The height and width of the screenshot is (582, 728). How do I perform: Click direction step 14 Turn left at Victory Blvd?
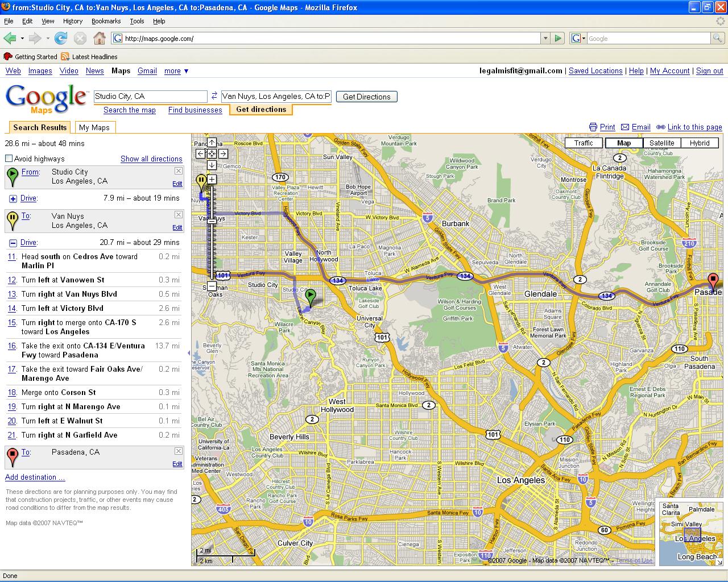[93, 308]
